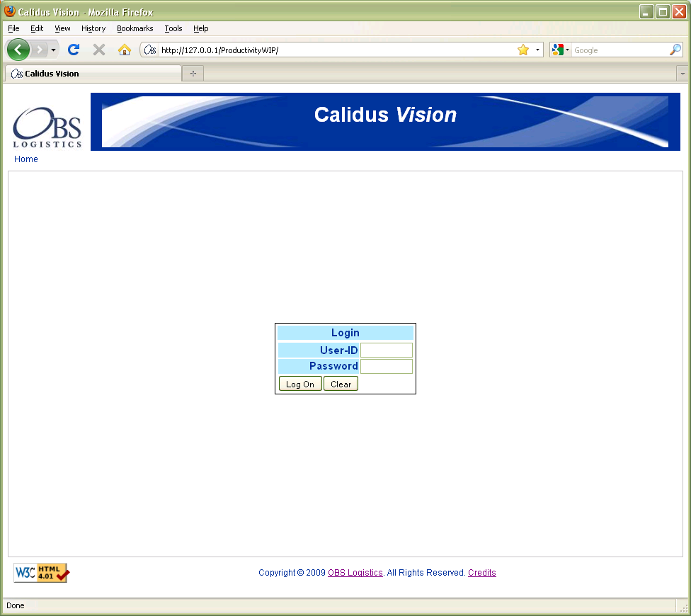691x616 pixels.
Task: Open a new tab with the plus button
Action: (193, 74)
